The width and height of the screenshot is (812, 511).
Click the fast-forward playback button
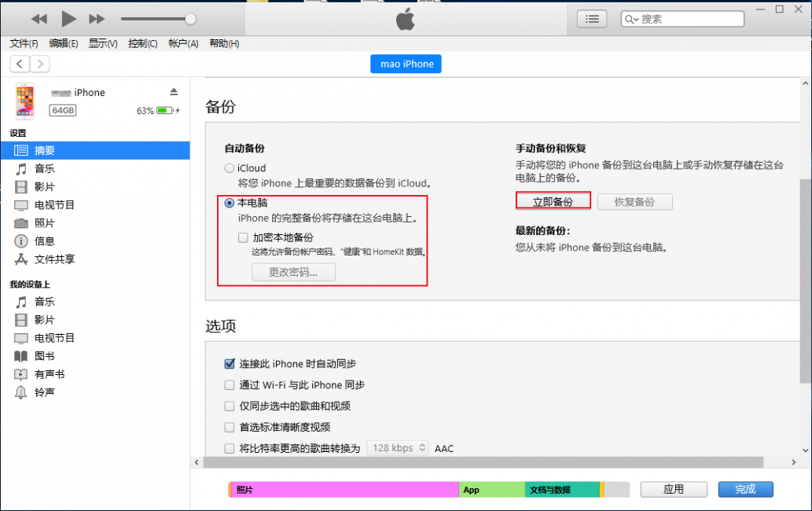97,19
